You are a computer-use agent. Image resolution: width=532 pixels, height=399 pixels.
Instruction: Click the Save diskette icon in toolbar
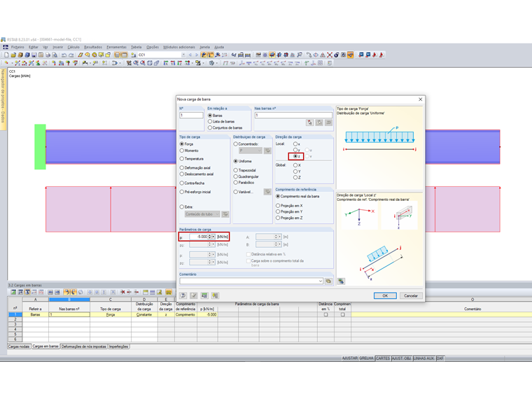click(x=34, y=55)
